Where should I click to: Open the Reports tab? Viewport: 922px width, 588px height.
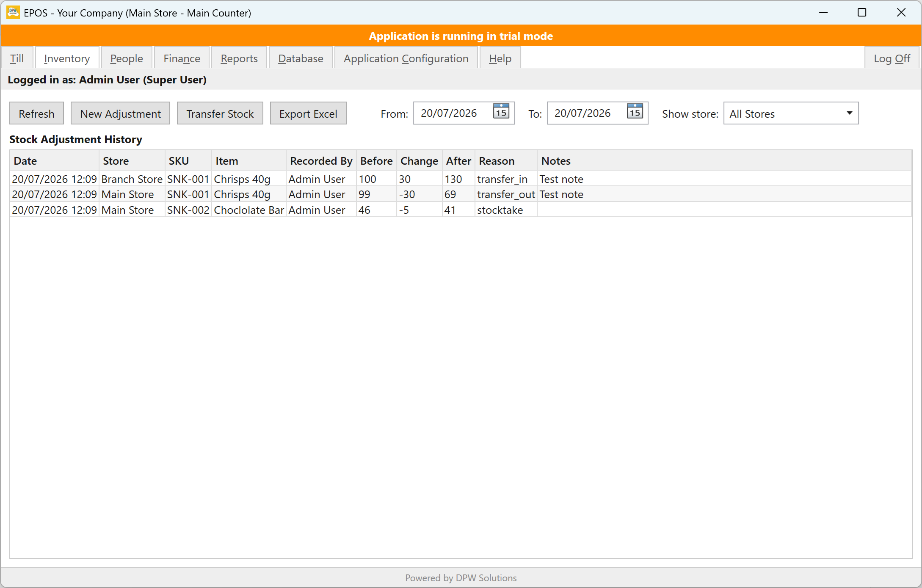click(x=239, y=58)
